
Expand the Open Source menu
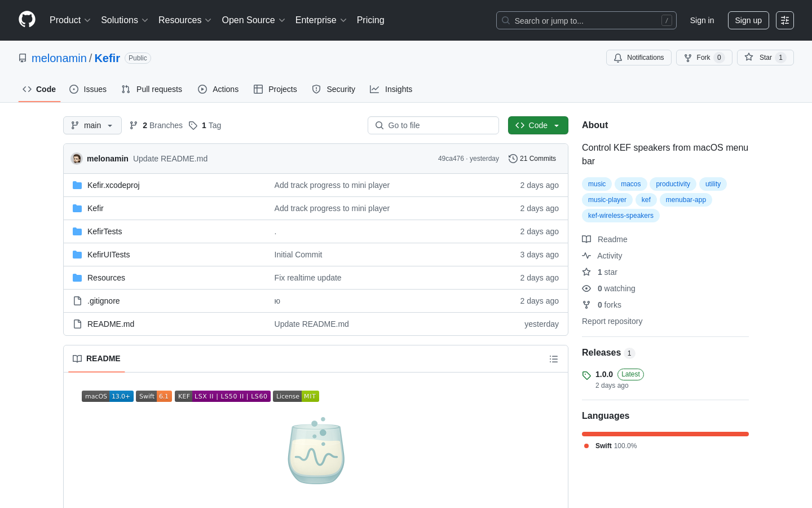(x=254, y=20)
